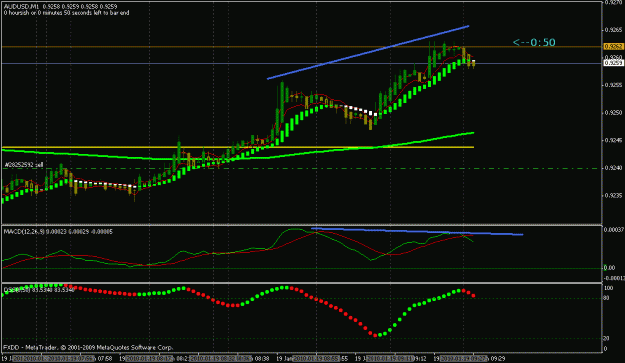The width and height of the screenshot is (625, 363).
Task: Click the 0.9245 price scale label
Action: 613,140
